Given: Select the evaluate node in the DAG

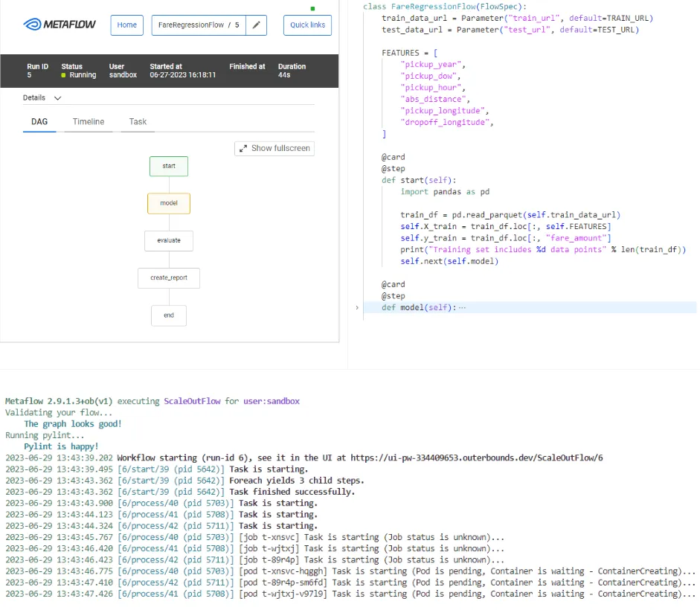Looking at the screenshot, I should tap(168, 240).
